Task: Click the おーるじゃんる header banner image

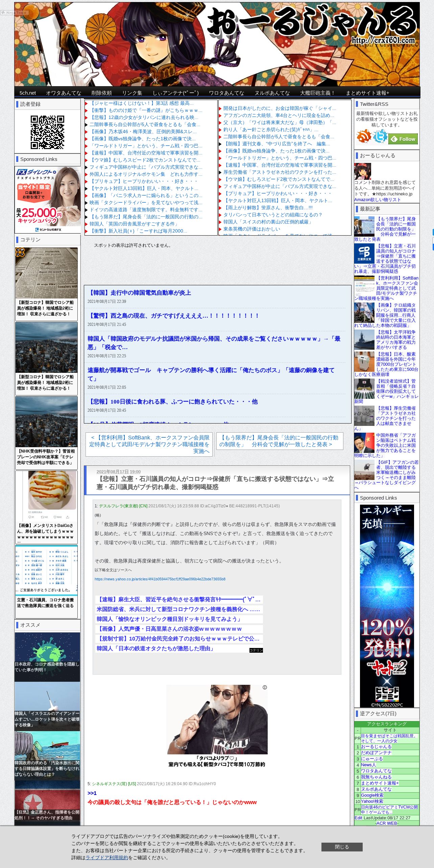Action: (217, 44)
